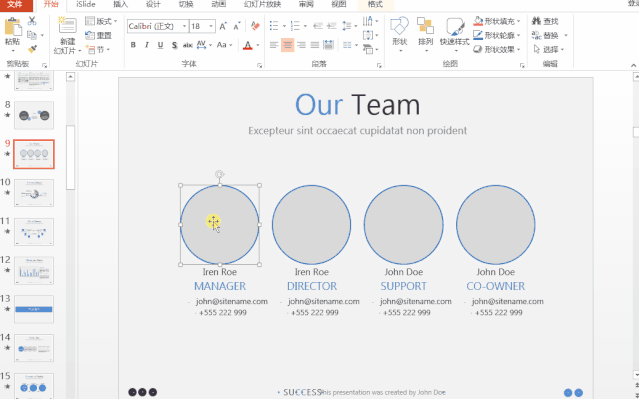Toggle align left paragraph alignment

coord(274,45)
